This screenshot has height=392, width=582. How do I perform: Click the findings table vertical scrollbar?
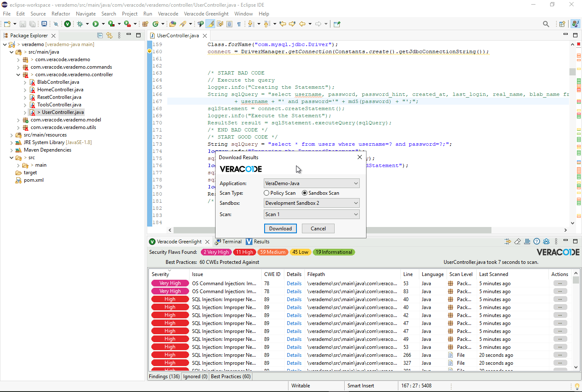(576, 280)
